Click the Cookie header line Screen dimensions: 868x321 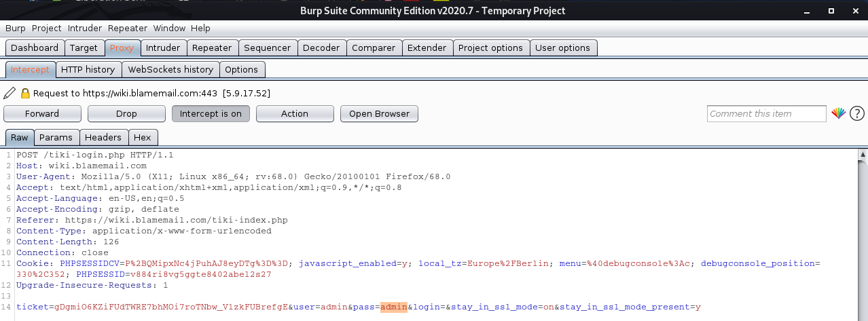pyautogui.click(x=418, y=268)
